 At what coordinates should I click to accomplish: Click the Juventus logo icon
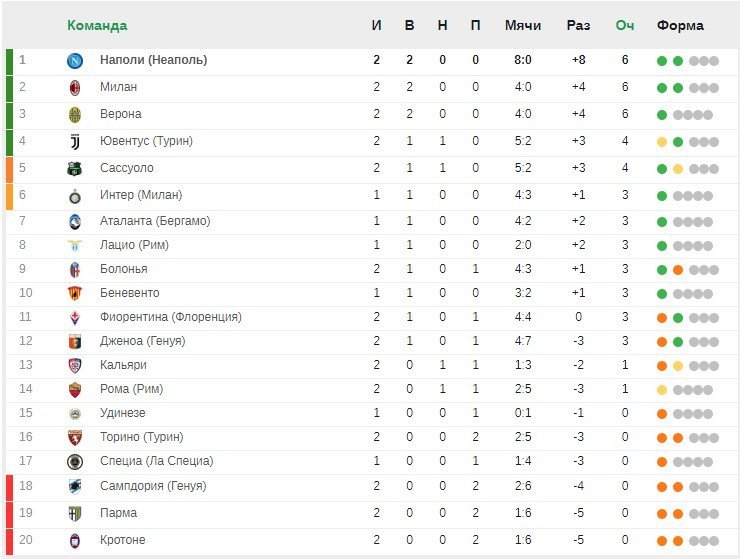pos(75,142)
